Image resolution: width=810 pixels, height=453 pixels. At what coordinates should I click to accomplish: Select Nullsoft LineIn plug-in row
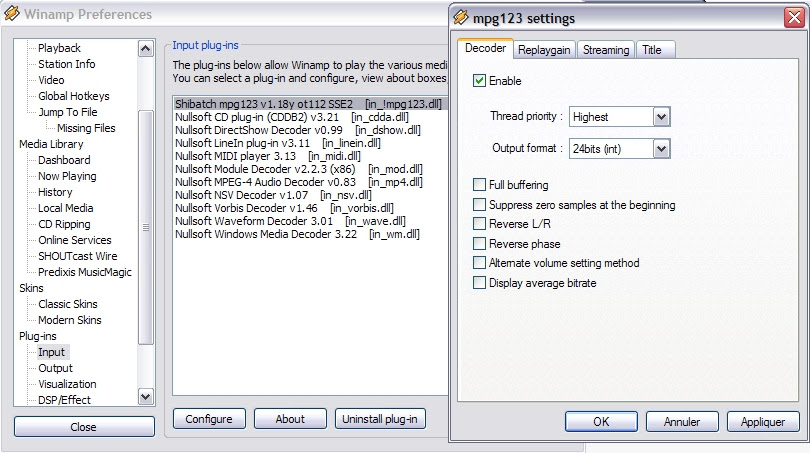(x=278, y=143)
